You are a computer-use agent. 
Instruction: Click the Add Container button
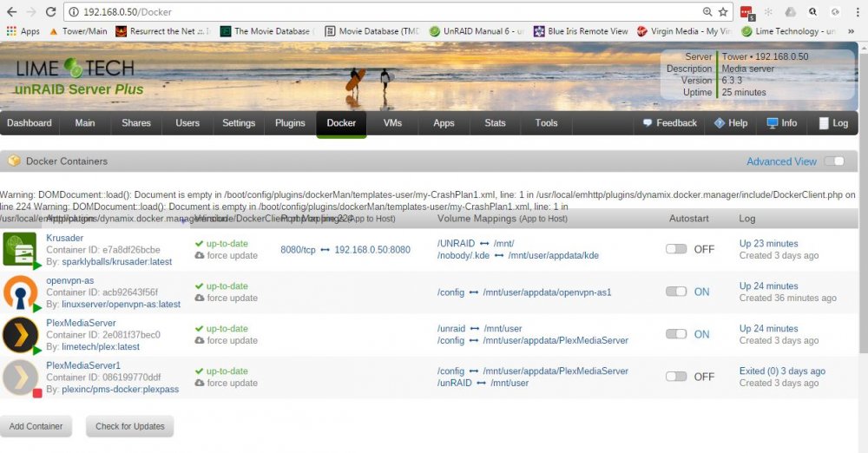click(36, 426)
